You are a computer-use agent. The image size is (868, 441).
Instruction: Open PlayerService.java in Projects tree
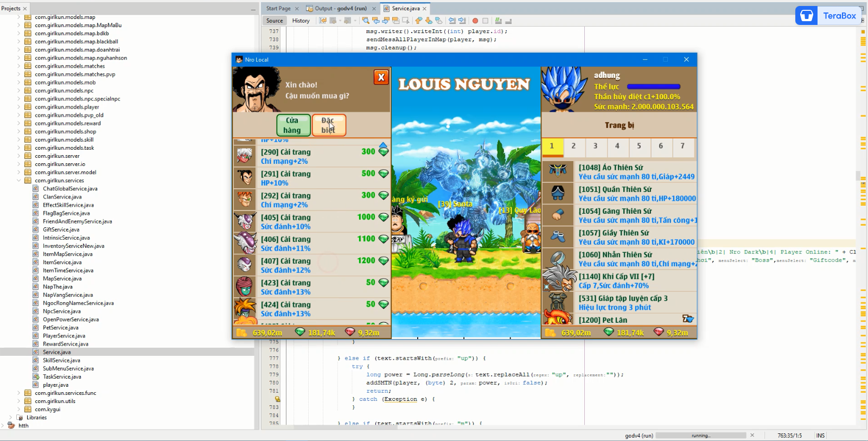[x=64, y=336]
